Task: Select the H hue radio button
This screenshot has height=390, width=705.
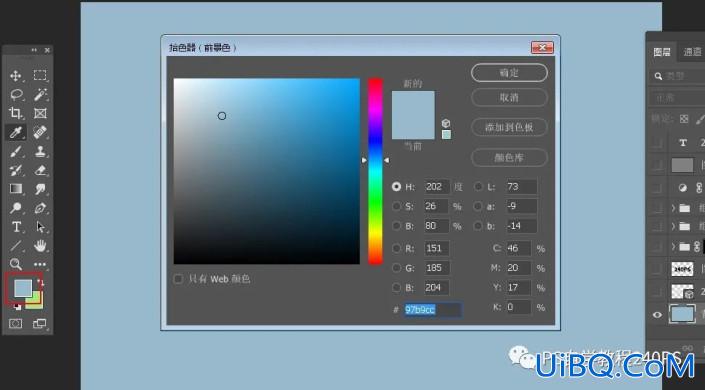Action: pos(396,187)
